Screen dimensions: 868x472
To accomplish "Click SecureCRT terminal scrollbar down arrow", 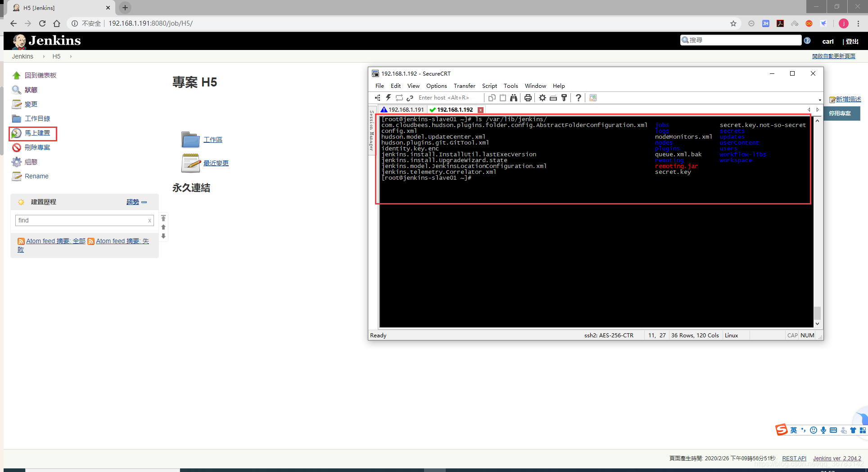I will click(818, 324).
